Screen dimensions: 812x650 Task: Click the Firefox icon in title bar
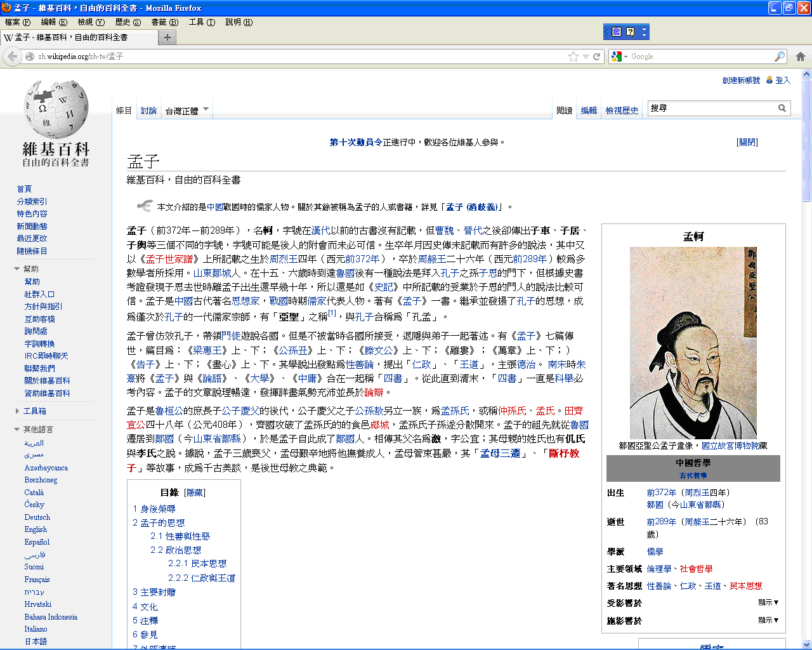coord(6,8)
